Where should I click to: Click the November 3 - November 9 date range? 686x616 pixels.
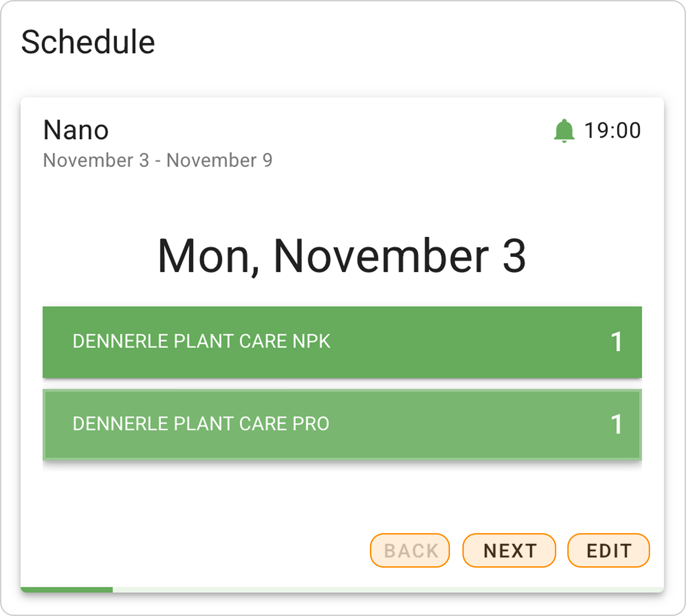[158, 160]
